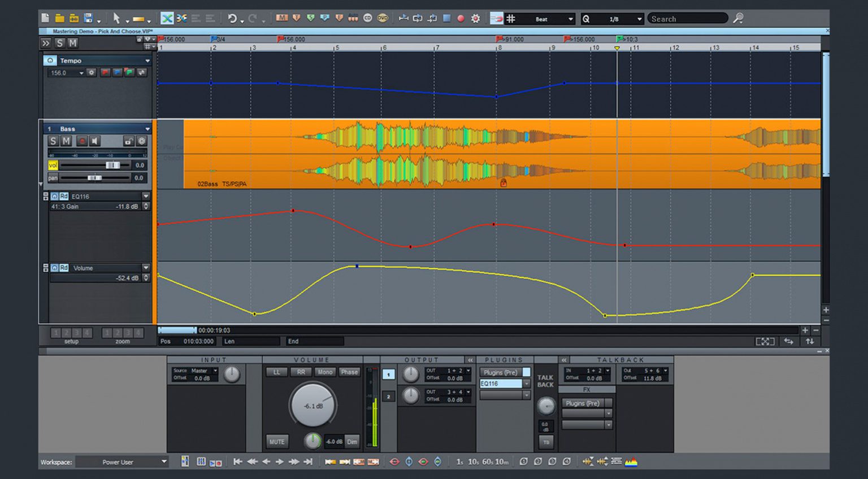Screen dimensions: 868x479
Task: Click the magnifying glass search icon
Action: (x=738, y=18)
